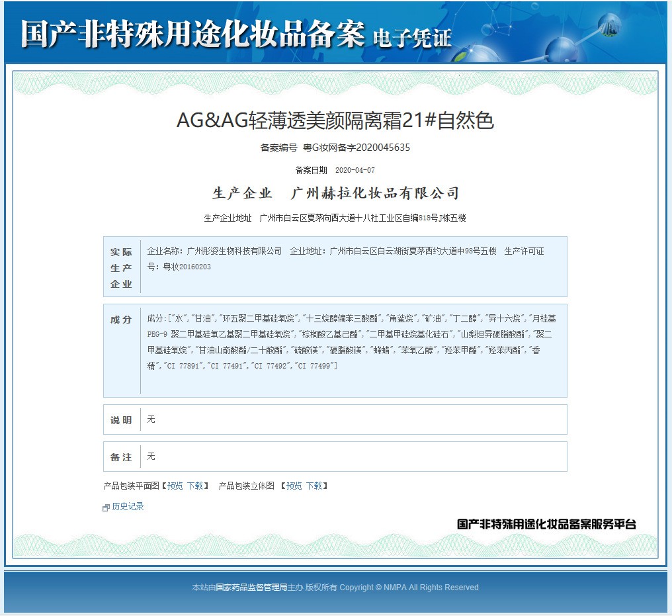Download the 产品包装平面图
The height and width of the screenshot is (616, 672).
[194, 486]
